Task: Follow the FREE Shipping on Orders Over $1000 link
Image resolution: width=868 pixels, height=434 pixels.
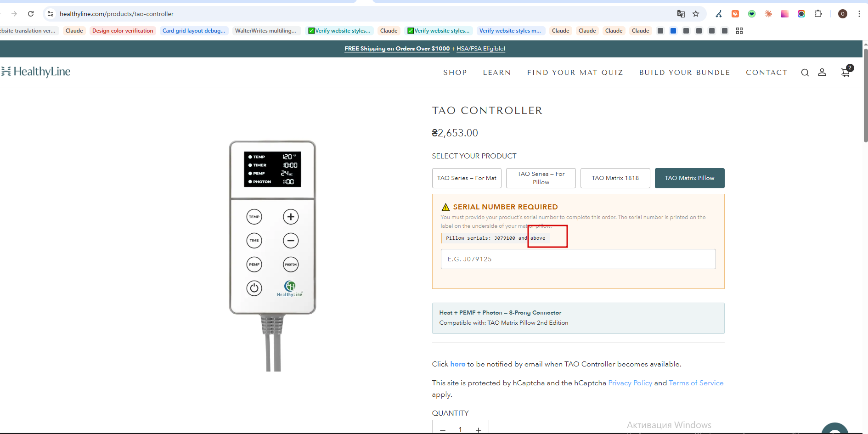Action: tap(397, 49)
